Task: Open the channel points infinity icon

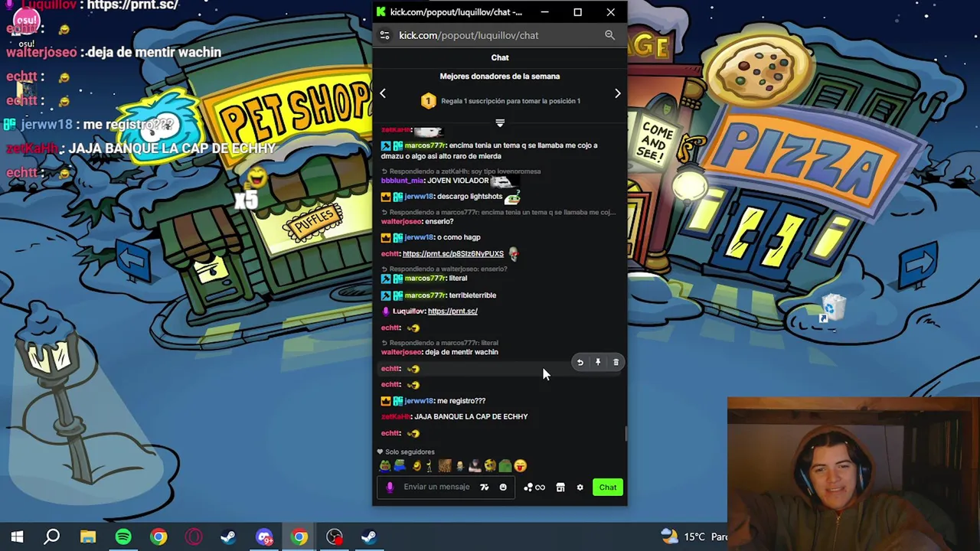Action: (x=540, y=487)
